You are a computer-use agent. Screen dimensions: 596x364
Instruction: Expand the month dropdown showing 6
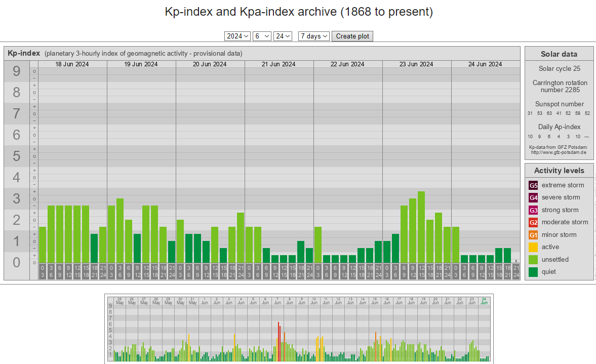(x=262, y=36)
